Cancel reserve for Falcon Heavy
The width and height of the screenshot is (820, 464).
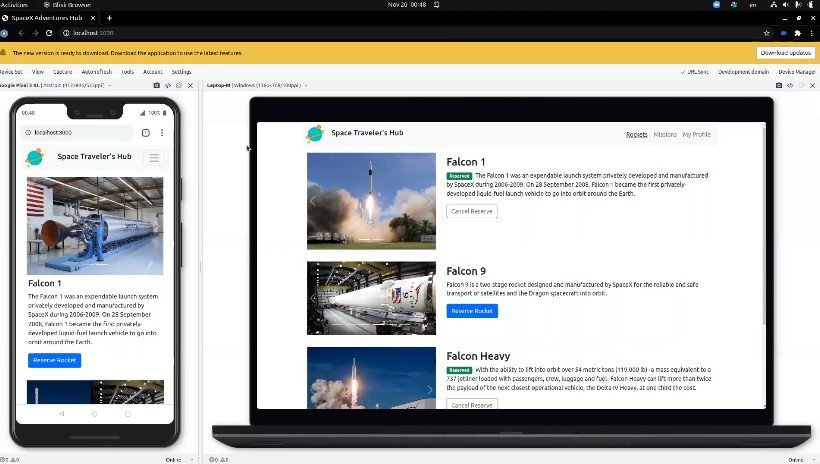click(472, 405)
